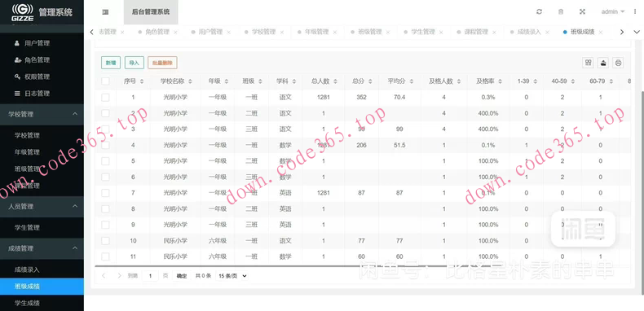Viewport: 644px width, 311px height.
Task: Check the checkbox for row 10
Action: coord(105,241)
